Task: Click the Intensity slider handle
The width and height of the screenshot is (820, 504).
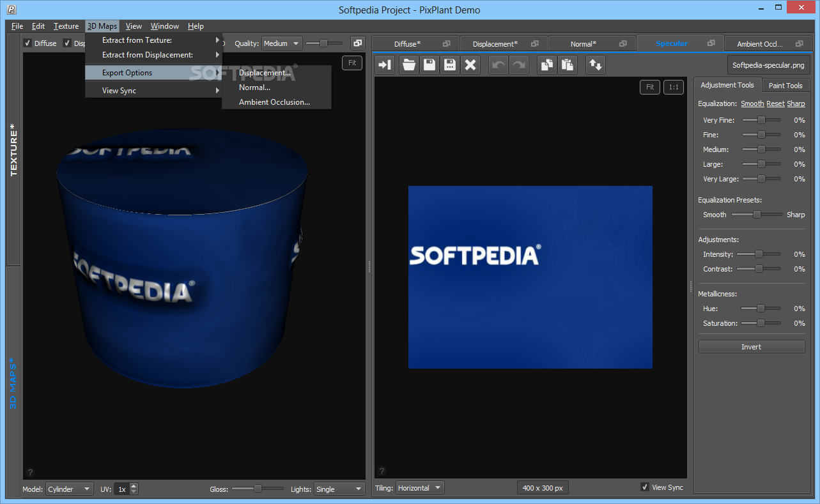Action: point(759,254)
